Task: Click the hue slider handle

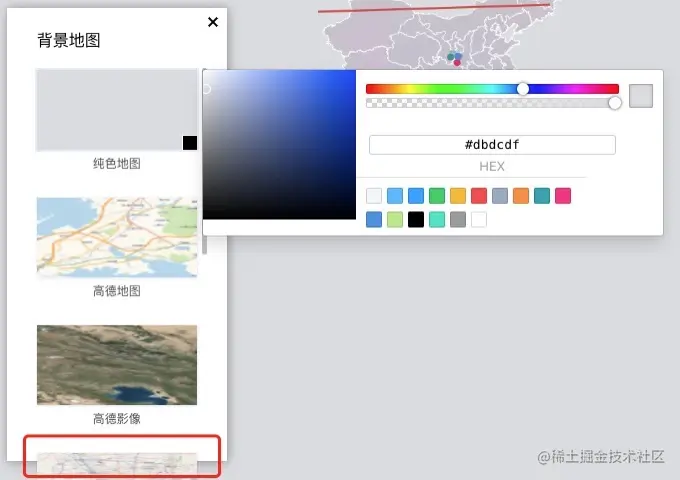Action: [523, 89]
